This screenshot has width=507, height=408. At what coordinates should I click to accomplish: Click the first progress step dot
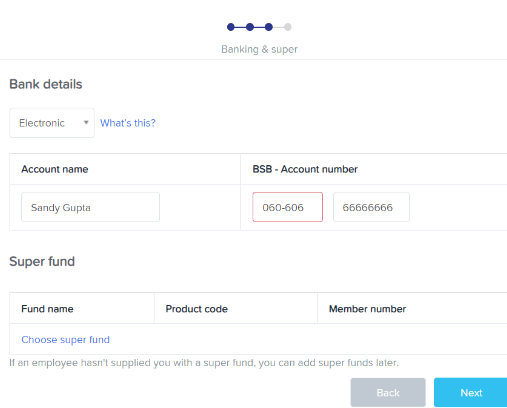point(231,27)
